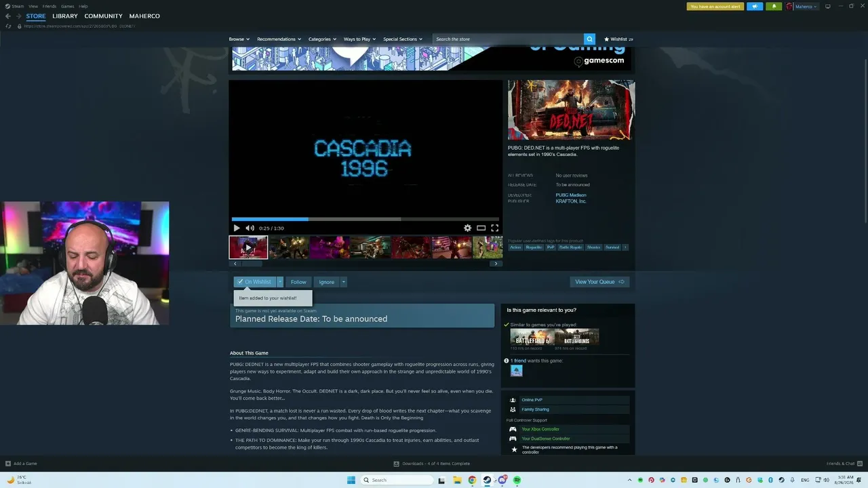Viewport: 868px width, 488px height.
Task: Click the Battlegrounds similar game thumbnail
Action: tap(577, 337)
